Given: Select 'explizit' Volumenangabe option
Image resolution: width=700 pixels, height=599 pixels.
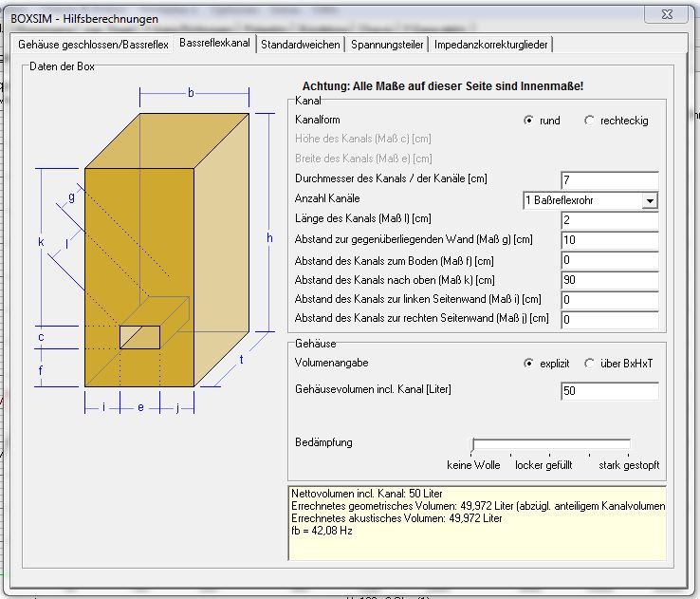Looking at the screenshot, I should click(x=528, y=364).
